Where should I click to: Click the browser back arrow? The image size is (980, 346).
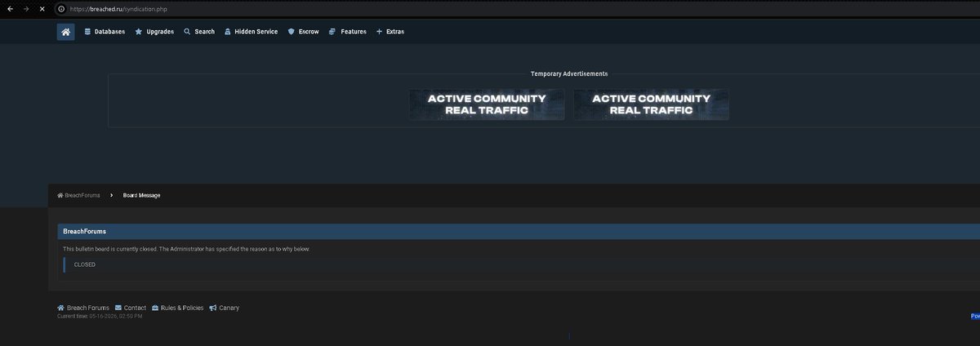pyautogui.click(x=8, y=8)
